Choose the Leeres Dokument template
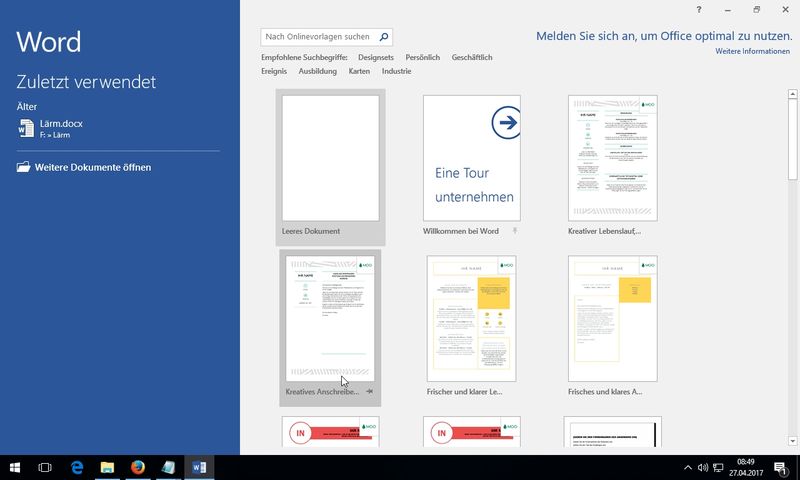The height and width of the screenshot is (480, 800). [x=331, y=158]
